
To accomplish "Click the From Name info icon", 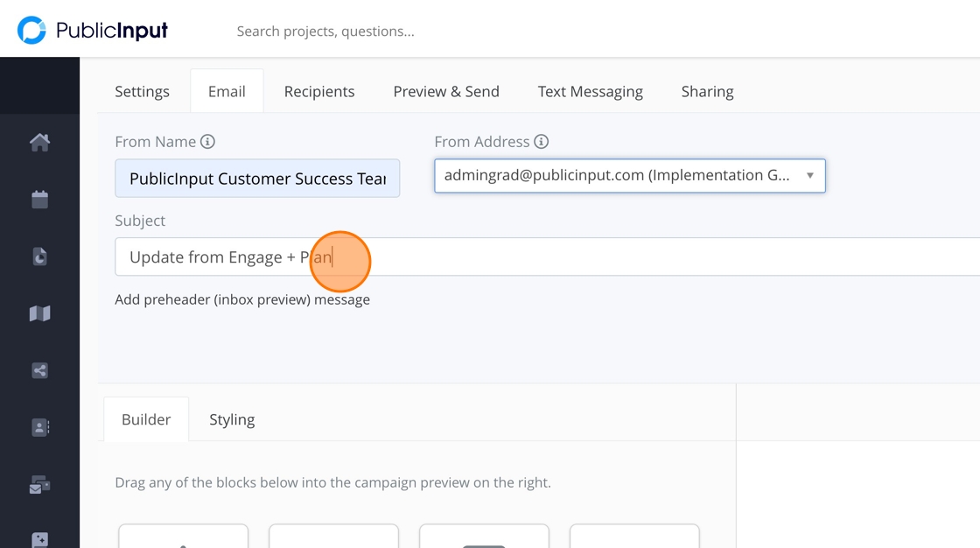I will coord(207,142).
